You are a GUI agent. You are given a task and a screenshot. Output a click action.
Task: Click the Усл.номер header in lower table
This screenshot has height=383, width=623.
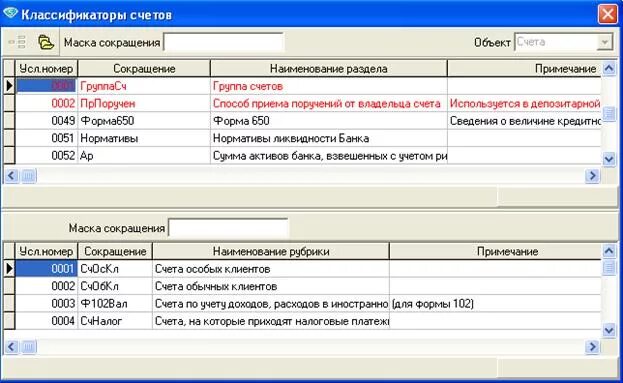pos(46,251)
